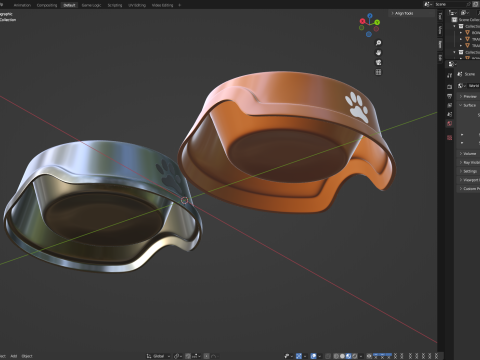The height and width of the screenshot is (360, 480).
Task: Open the Item sidebar vertical tab
Action: pyautogui.click(x=440, y=44)
